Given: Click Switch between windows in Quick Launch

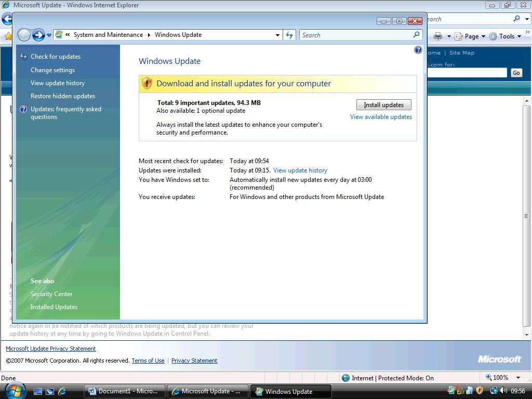Looking at the screenshot, I should click(x=50, y=391).
